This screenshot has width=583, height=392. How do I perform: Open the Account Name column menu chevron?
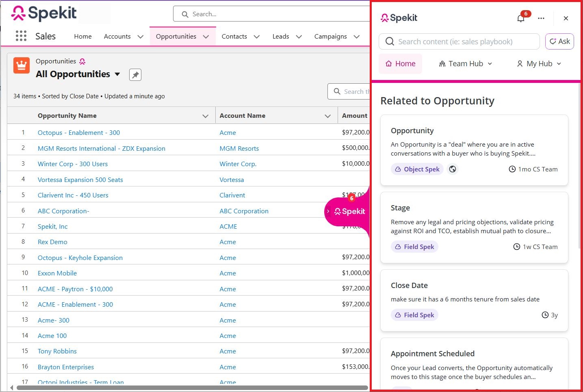[x=328, y=116]
